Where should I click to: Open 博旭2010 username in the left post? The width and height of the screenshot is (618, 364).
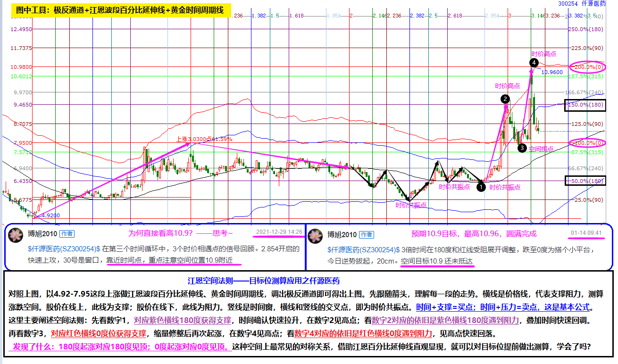[42, 234]
